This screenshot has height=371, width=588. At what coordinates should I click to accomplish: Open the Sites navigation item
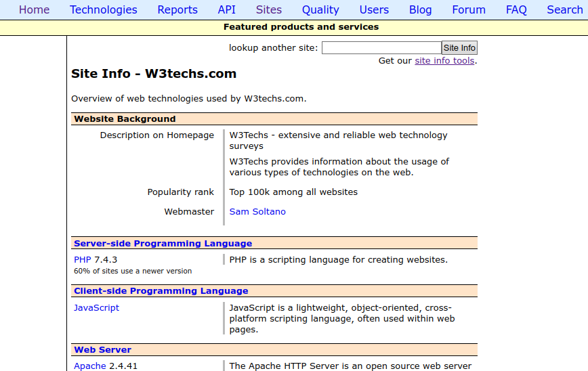(268, 9)
